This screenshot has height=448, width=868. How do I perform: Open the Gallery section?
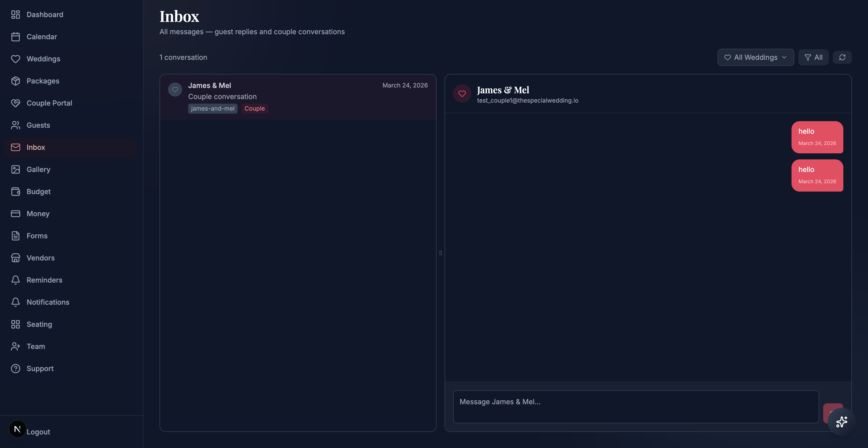(x=38, y=169)
